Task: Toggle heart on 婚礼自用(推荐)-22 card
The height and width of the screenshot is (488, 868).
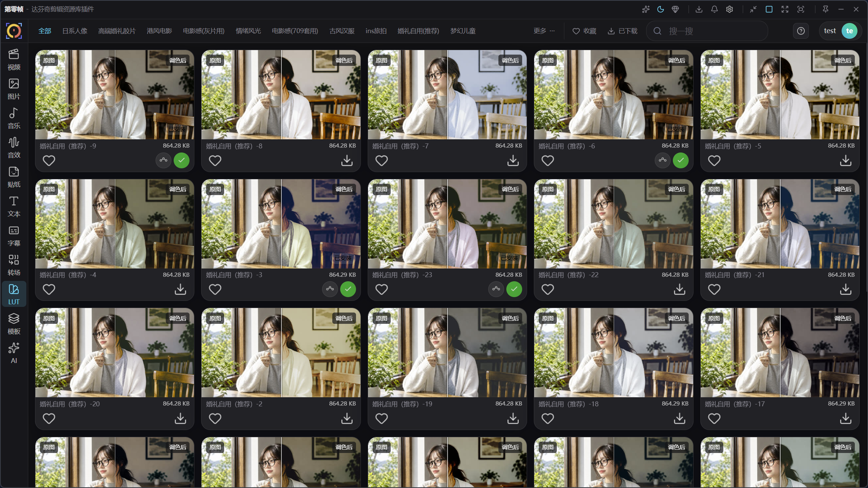Action: point(548,290)
